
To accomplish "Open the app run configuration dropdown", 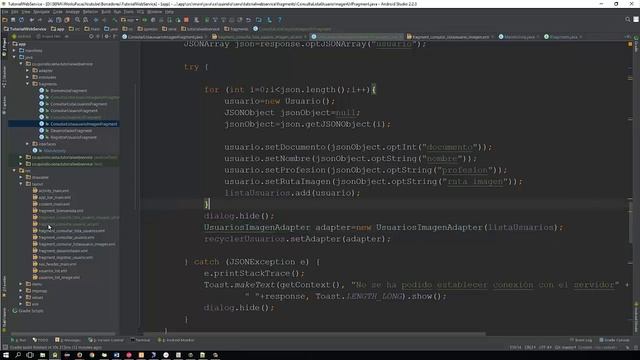I will pyautogui.click(x=130, y=20).
